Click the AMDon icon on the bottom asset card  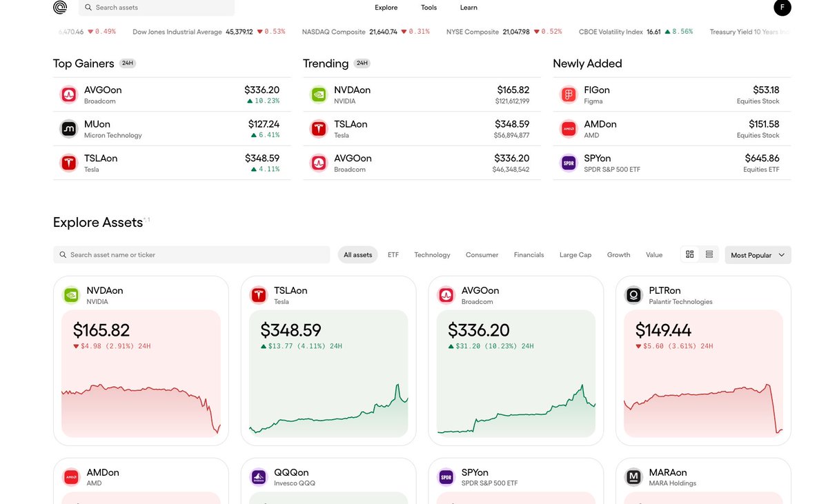tap(71, 477)
